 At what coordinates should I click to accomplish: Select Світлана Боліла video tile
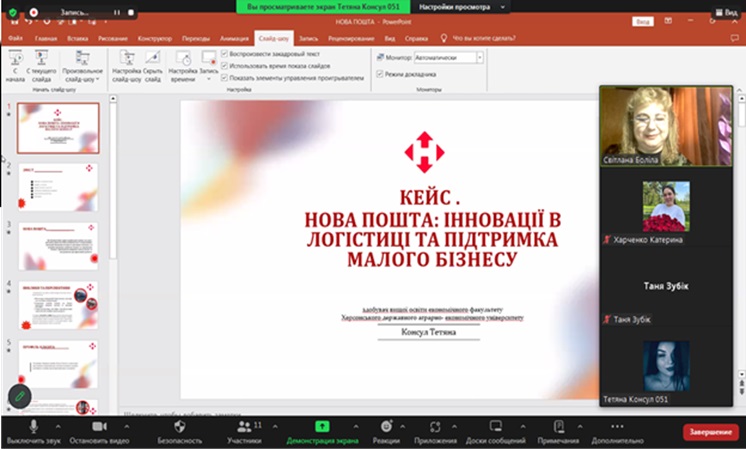pyautogui.click(x=666, y=126)
